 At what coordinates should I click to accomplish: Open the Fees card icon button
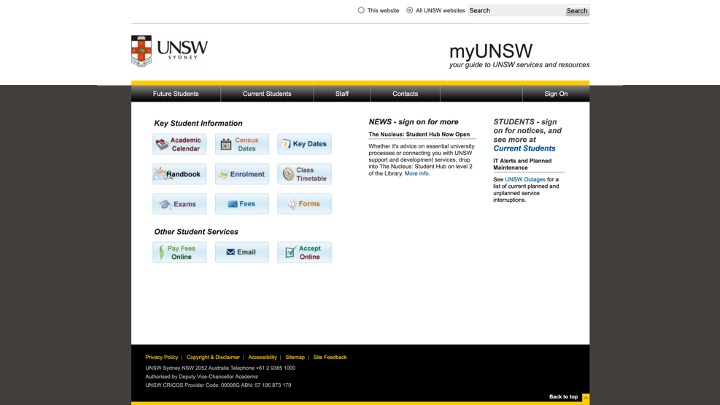pos(242,204)
